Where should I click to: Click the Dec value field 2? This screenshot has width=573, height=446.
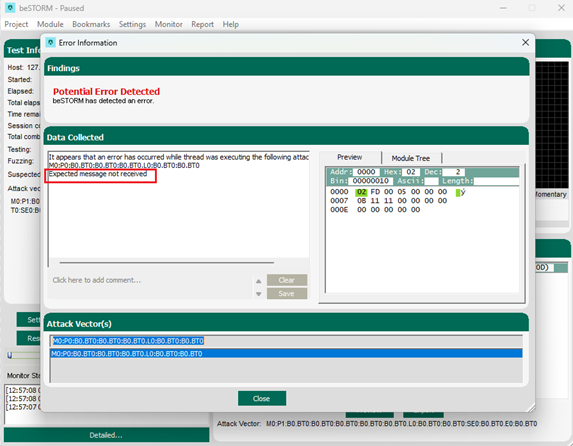click(454, 172)
